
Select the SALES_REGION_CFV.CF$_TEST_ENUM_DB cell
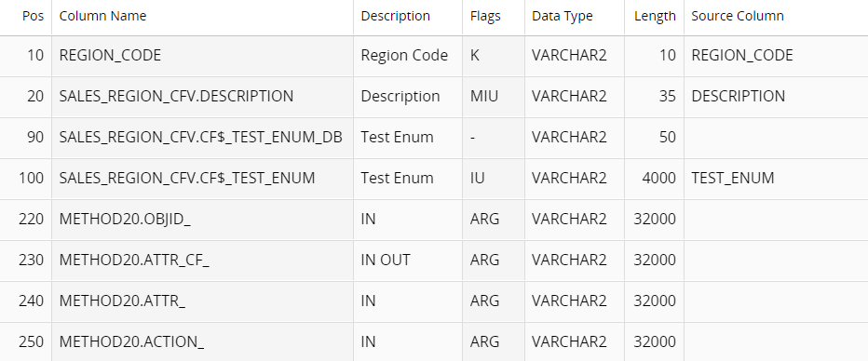203,137
